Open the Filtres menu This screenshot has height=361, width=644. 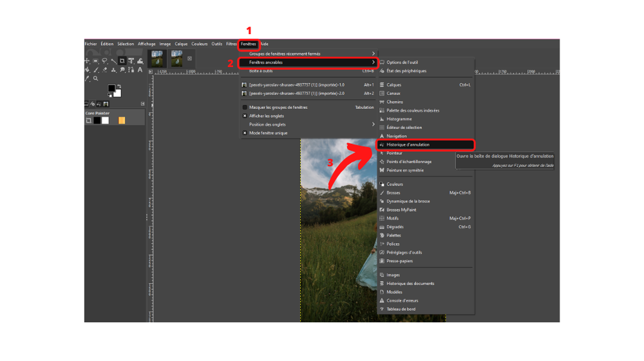pyautogui.click(x=232, y=44)
